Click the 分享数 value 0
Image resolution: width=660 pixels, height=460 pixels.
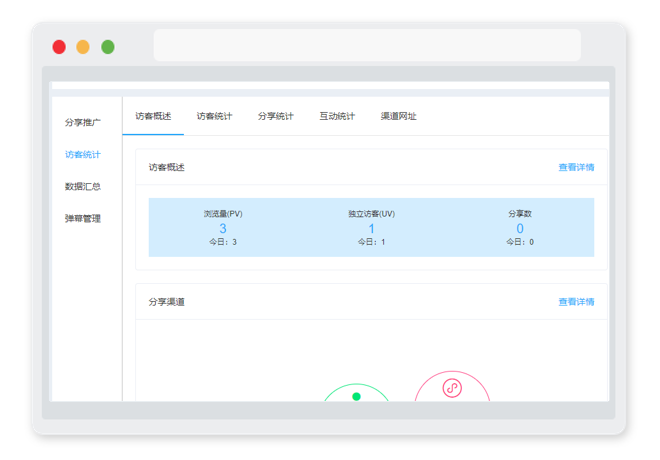pyautogui.click(x=520, y=229)
